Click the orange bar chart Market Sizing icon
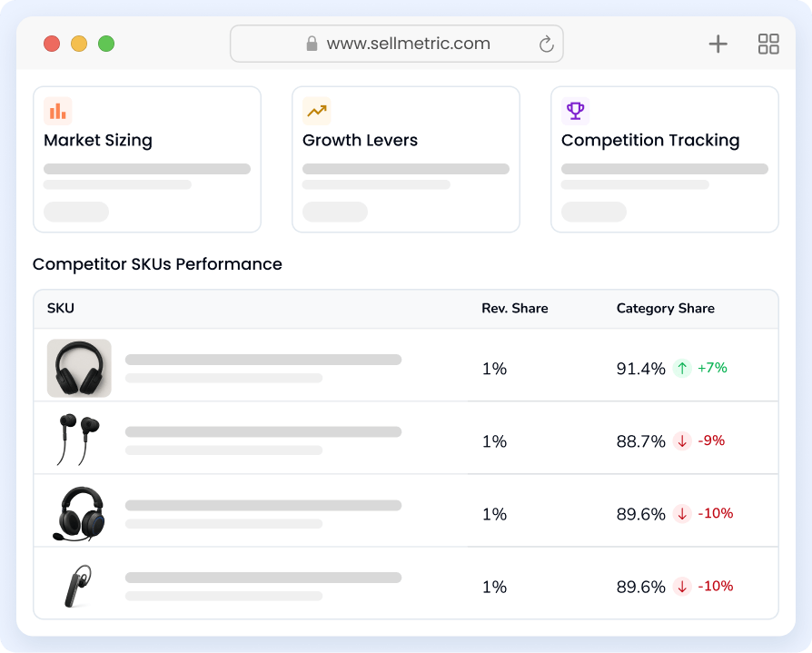The width and height of the screenshot is (812, 653). pos(57,111)
